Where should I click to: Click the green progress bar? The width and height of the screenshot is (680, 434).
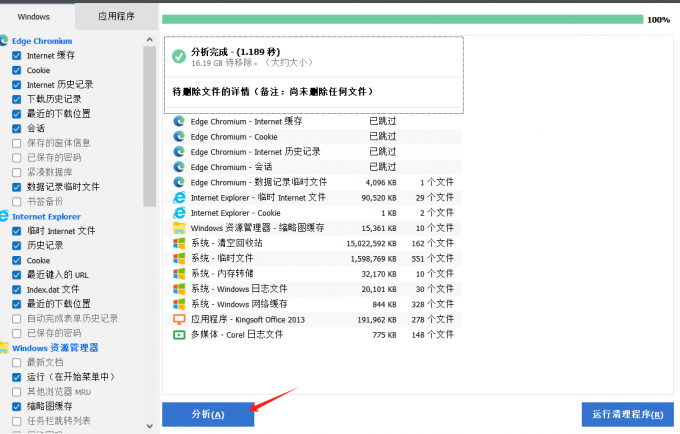402,20
